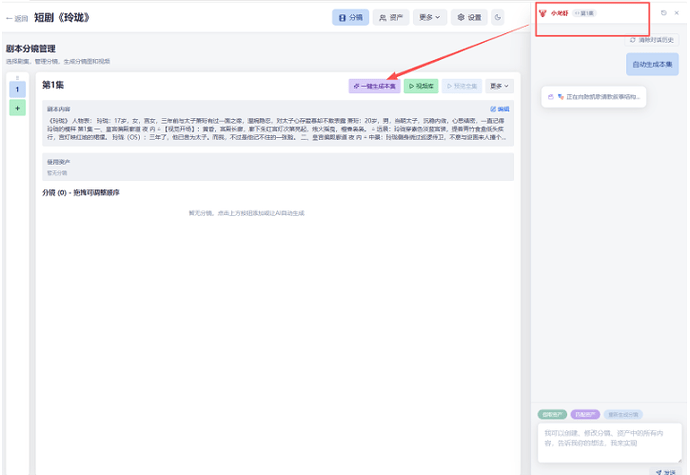Close the assistant chat panel
This screenshot has width=690, height=475.
coord(677,13)
